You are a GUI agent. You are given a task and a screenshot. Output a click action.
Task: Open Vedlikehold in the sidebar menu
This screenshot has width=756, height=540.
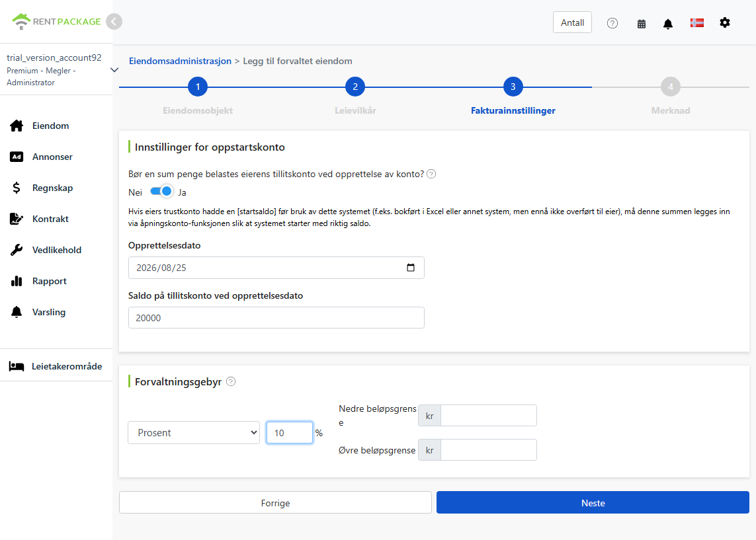(x=56, y=250)
